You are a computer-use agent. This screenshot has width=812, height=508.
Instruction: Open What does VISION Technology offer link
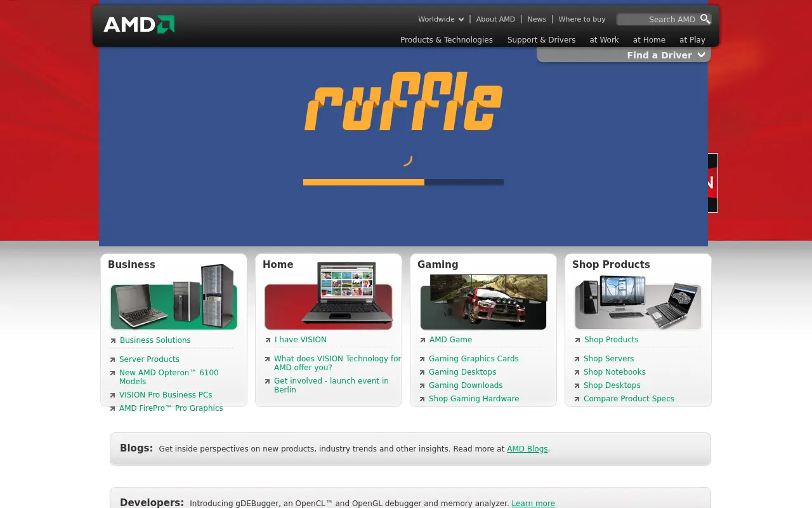click(337, 363)
